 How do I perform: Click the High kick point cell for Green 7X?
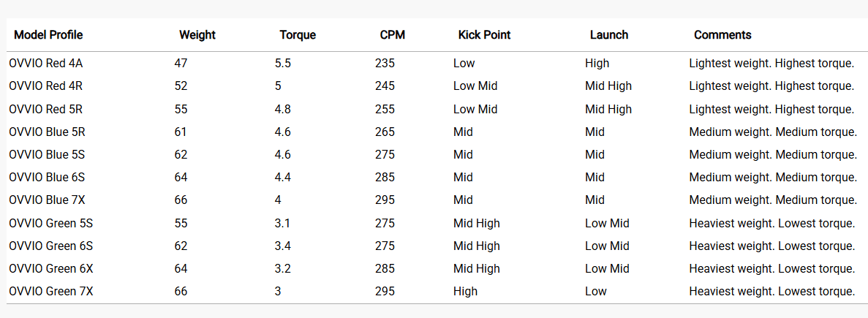coord(465,292)
